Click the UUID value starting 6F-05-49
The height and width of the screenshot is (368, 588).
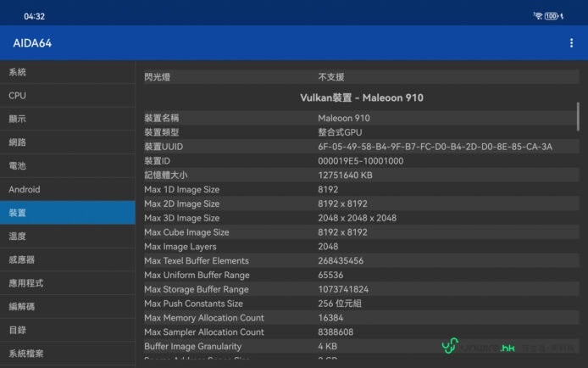click(x=435, y=147)
